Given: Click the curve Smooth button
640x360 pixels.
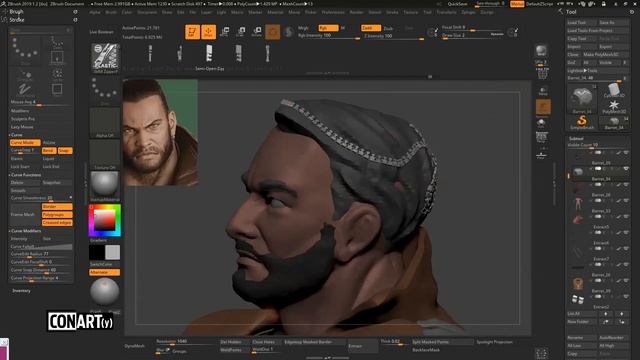Looking at the screenshot, I should click(x=25, y=191).
